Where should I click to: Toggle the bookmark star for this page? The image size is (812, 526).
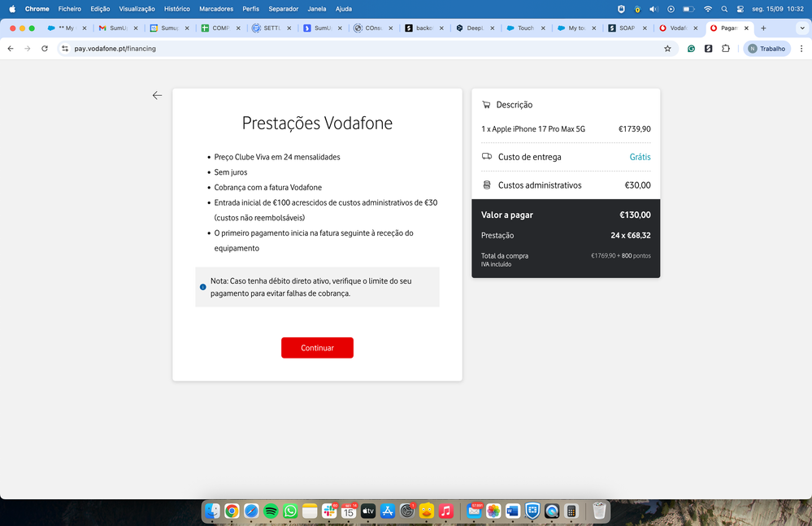[667, 49]
